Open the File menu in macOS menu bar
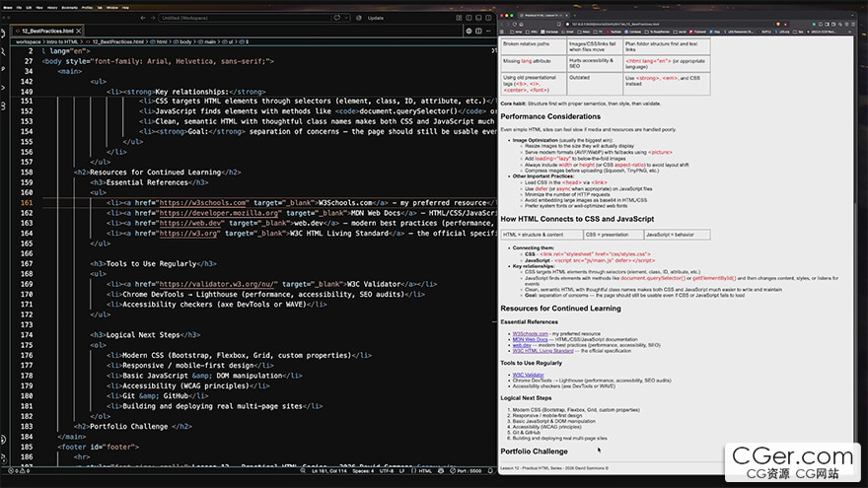This screenshot has width=868, height=488. [20, 8]
